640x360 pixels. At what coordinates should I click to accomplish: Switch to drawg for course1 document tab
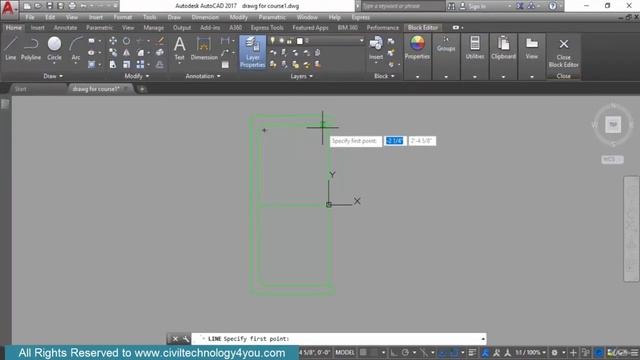[96, 89]
